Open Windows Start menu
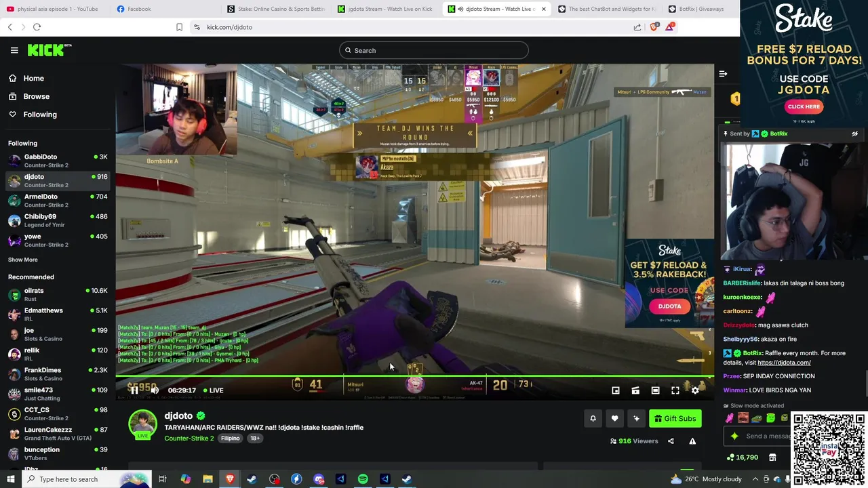Viewport: 868px width, 488px height. pos(11,479)
